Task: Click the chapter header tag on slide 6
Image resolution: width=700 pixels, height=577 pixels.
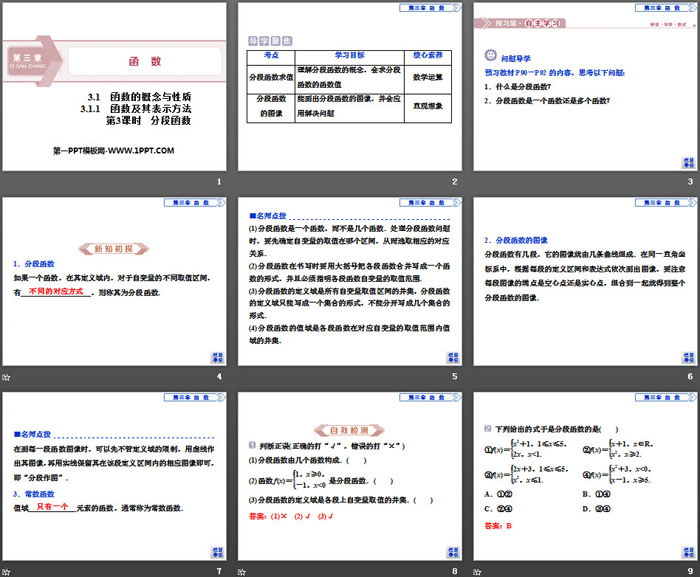Action: click(x=666, y=202)
